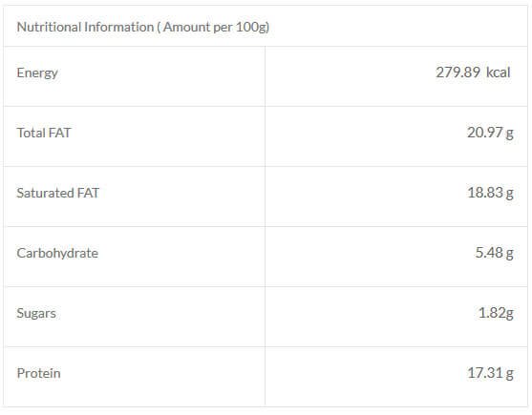Click the 20.97 g total fat value
This screenshot has height=415, width=532.
490,133
